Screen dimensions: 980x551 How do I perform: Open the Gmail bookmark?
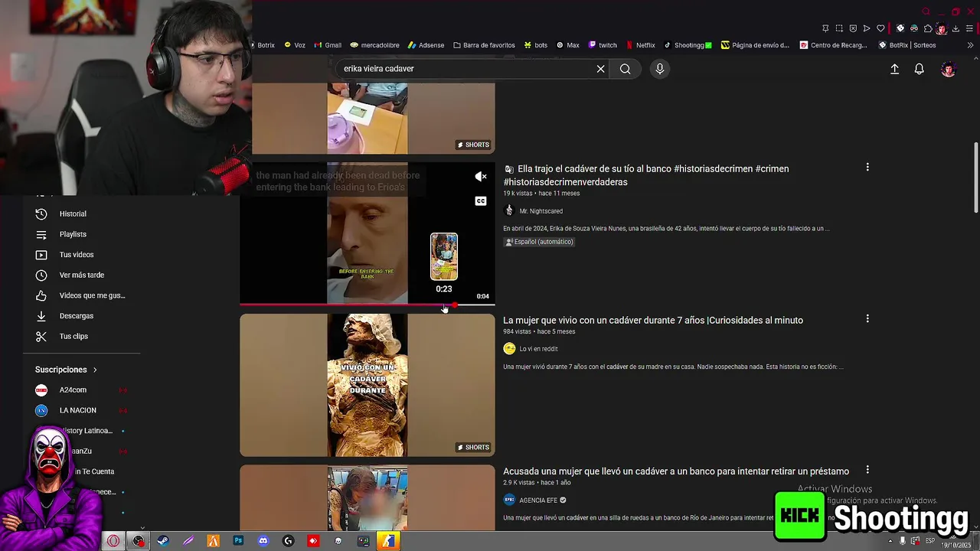[327, 45]
